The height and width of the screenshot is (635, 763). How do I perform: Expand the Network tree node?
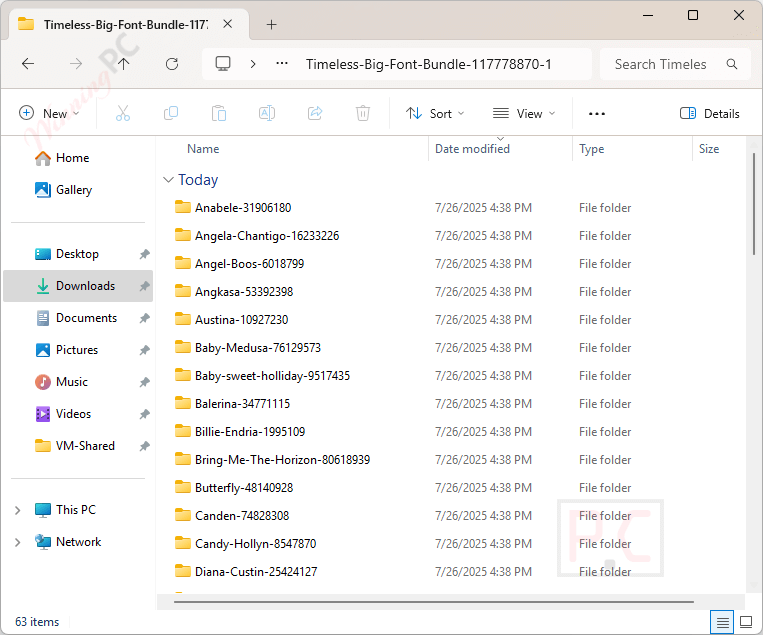tap(18, 543)
